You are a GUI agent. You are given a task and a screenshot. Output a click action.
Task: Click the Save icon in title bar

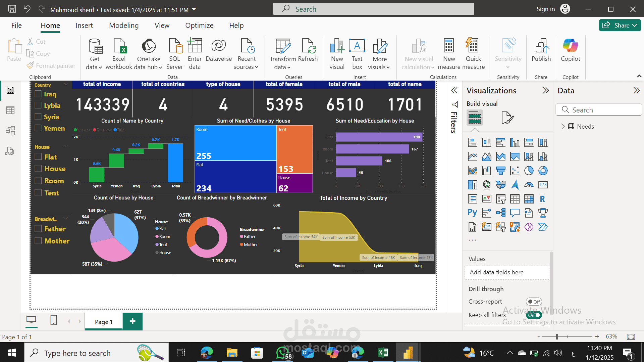pos(12,9)
